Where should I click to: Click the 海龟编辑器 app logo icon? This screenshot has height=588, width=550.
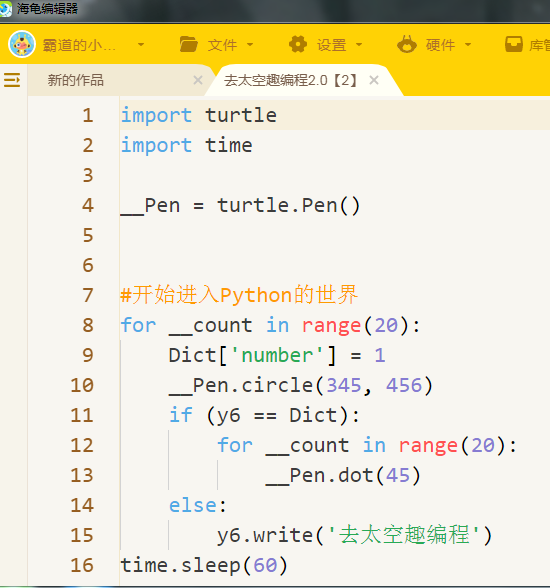point(6,9)
